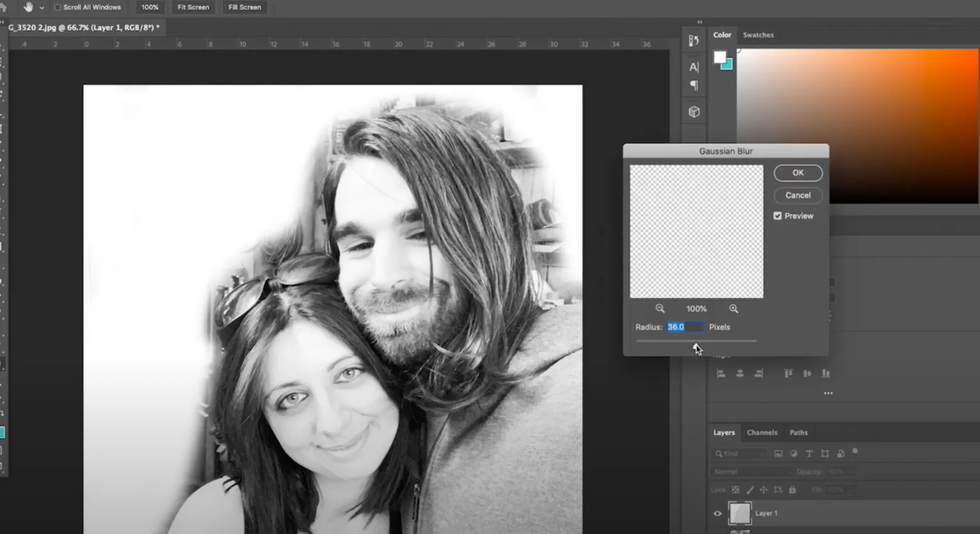Click the filter for type layers icon
The image size is (980, 534).
(809, 453)
